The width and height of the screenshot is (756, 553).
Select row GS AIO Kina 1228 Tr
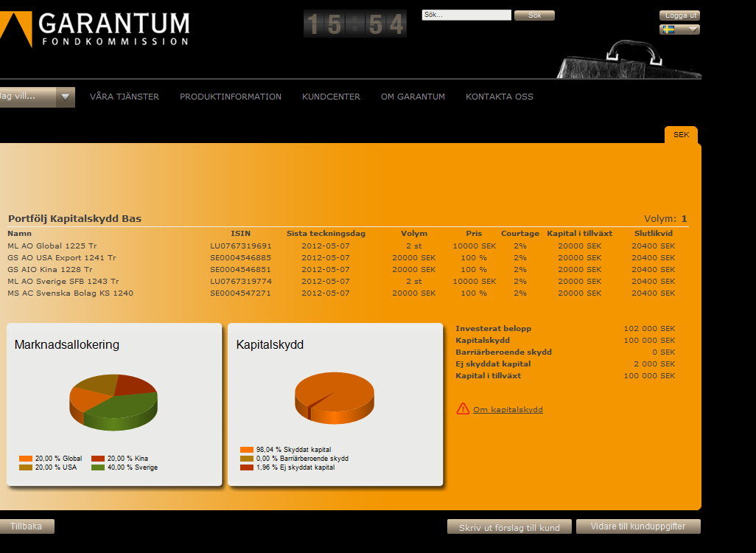(341, 269)
